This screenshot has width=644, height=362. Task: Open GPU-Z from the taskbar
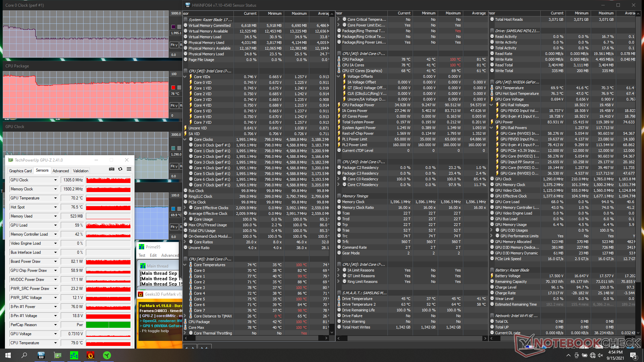pos(58,355)
